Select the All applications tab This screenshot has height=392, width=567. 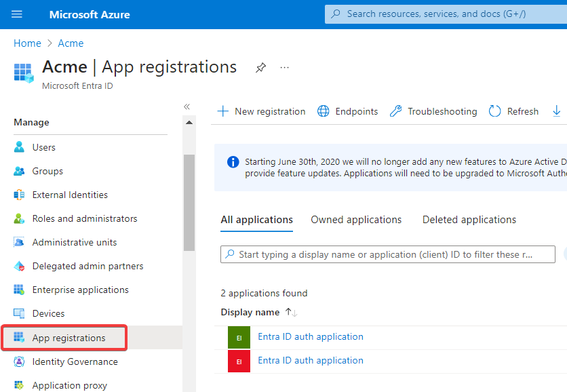coord(257,220)
